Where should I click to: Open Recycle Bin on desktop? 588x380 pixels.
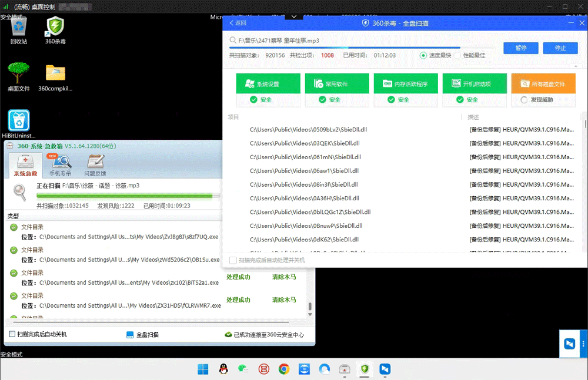click(19, 29)
